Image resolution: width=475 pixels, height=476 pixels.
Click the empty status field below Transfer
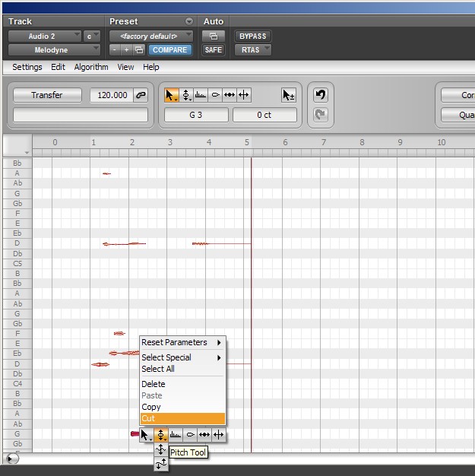coord(81,115)
